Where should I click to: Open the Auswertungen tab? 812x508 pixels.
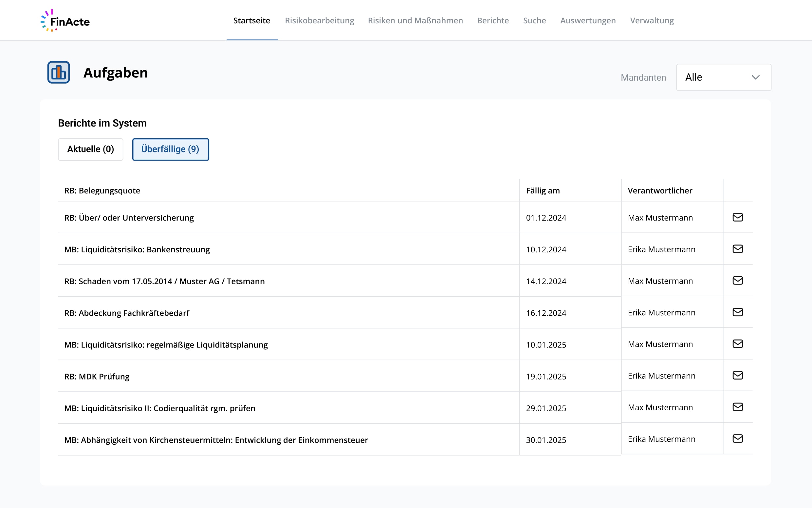tap(588, 21)
